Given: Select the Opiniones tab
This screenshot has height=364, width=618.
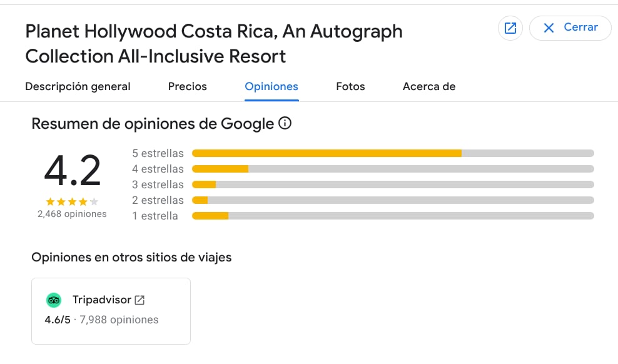Looking at the screenshot, I should pyautogui.click(x=271, y=87).
